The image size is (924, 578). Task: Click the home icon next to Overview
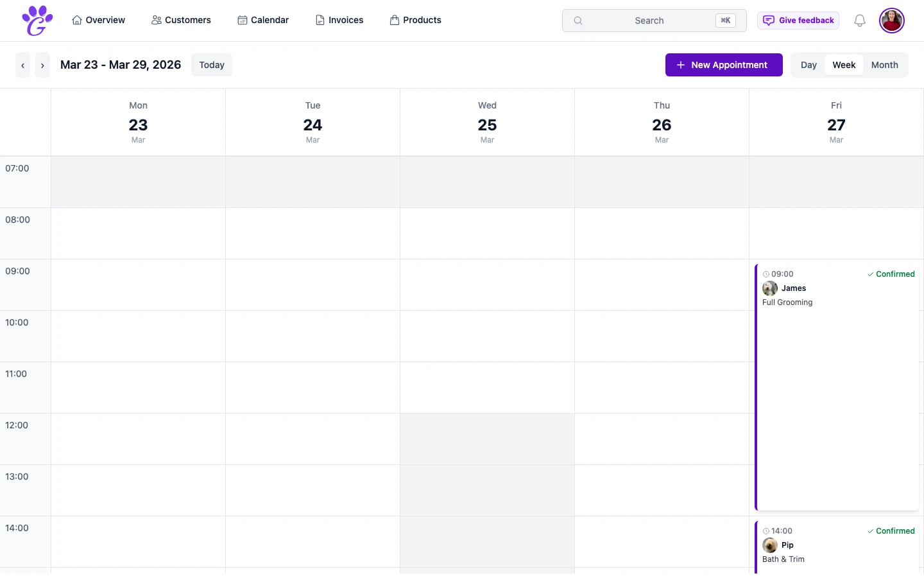click(76, 20)
